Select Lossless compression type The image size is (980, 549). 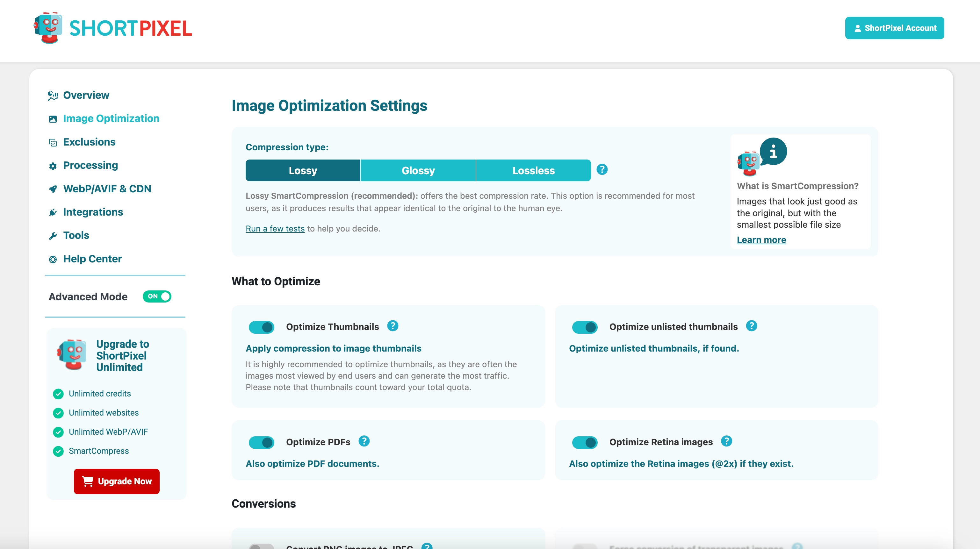click(533, 170)
